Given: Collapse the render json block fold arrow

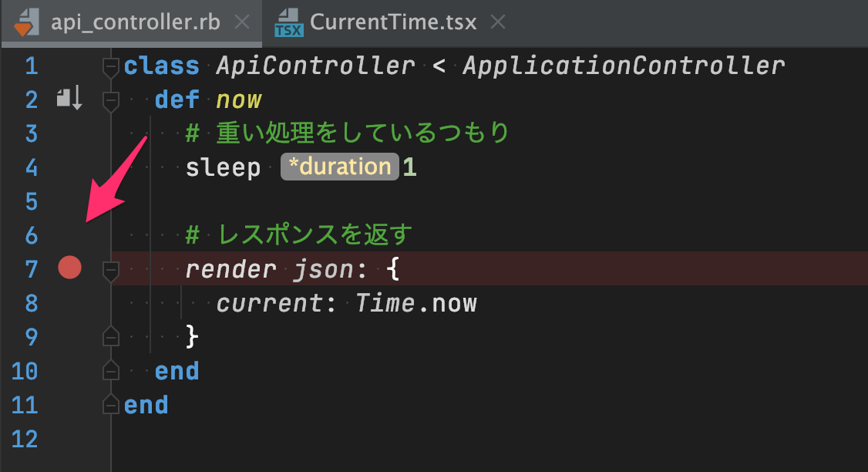Looking at the screenshot, I should 113,269.
